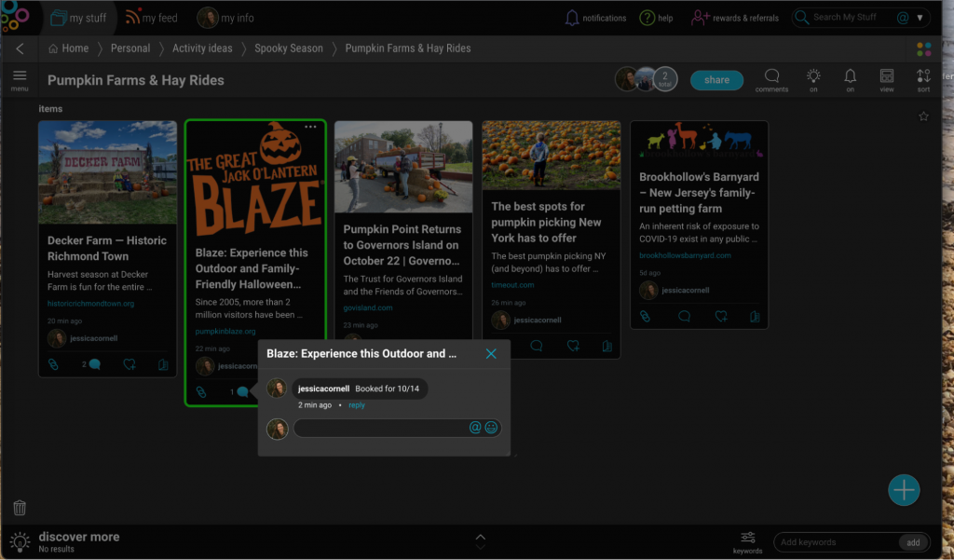954x560 pixels.
Task: Open govisland.com link
Action: coord(367,307)
